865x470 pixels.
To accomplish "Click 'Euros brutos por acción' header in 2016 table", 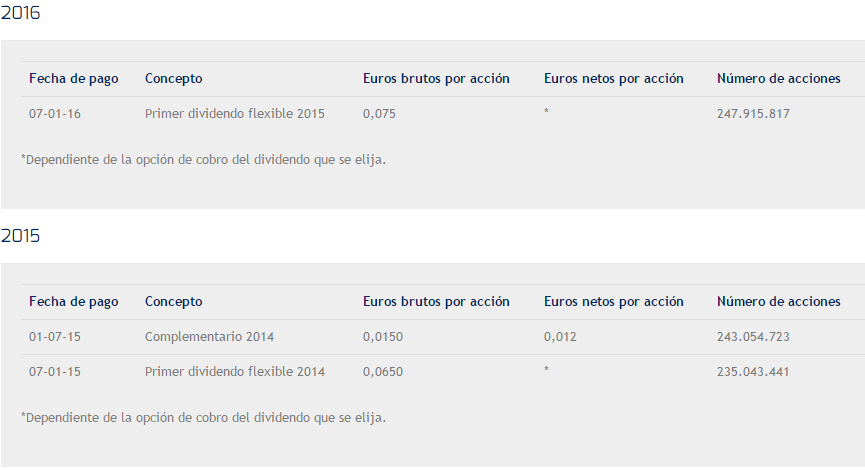I will coord(436,79).
